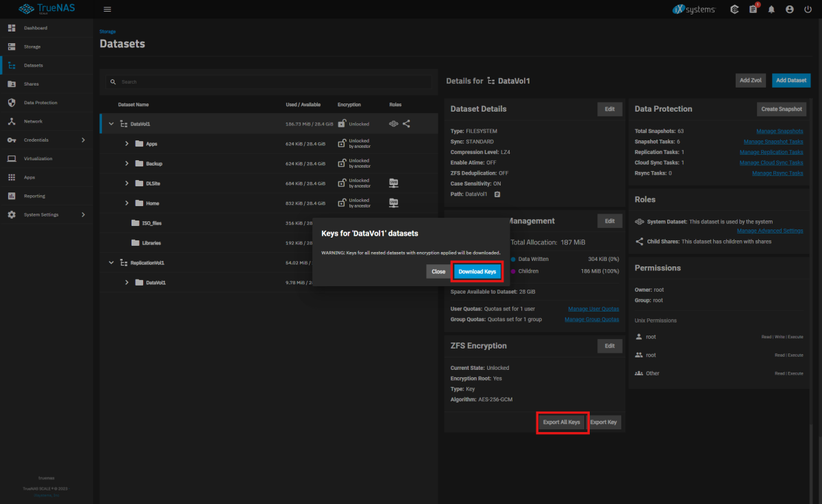Close the Keys for DataVol1 dialog
The height and width of the screenshot is (504, 822).
tap(438, 271)
